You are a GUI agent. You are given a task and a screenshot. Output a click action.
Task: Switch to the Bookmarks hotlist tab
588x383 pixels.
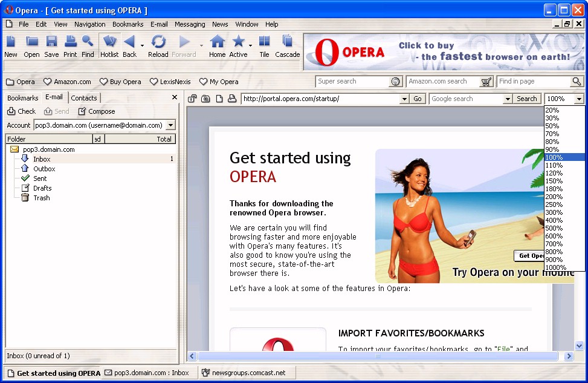pos(23,98)
